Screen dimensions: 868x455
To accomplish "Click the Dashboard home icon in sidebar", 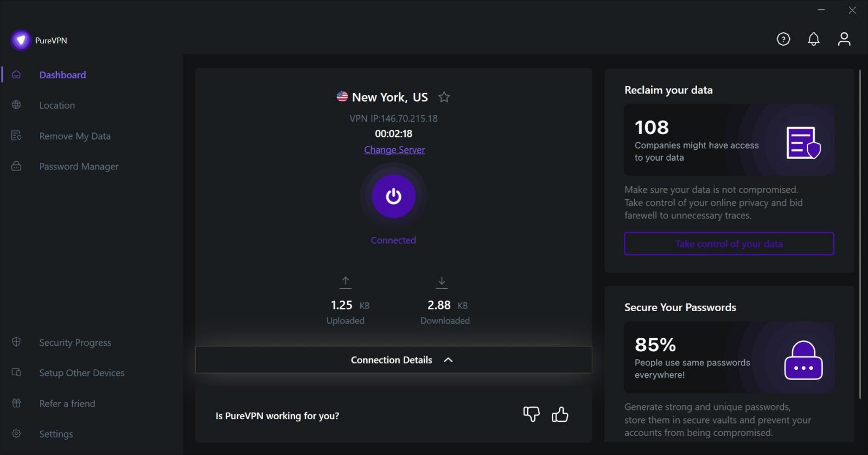I will (16, 74).
